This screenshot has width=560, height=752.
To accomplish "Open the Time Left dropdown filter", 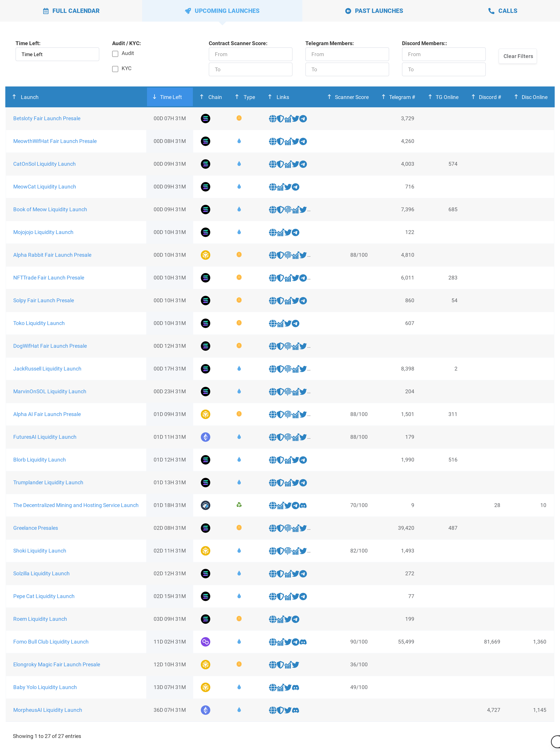I will 57,54.
